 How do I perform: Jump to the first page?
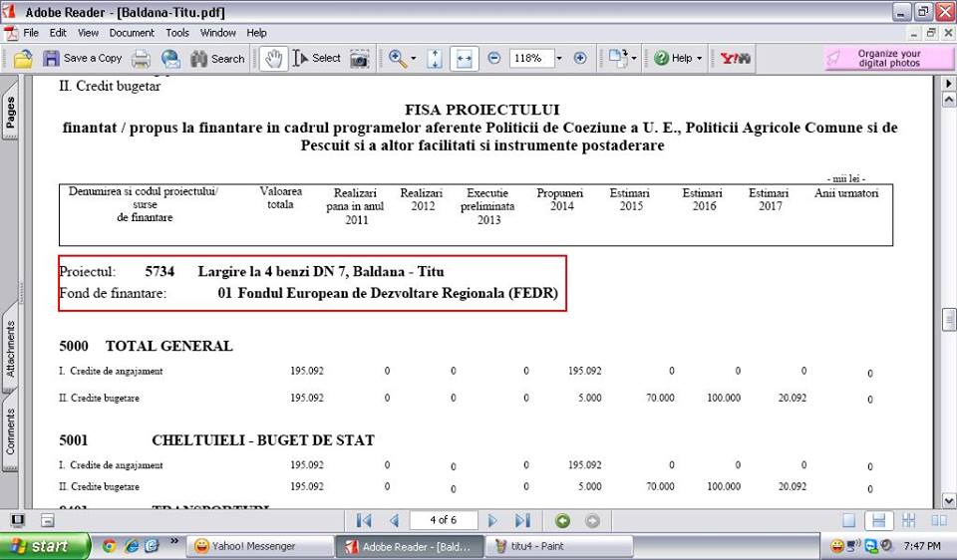(x=364, y=520)
